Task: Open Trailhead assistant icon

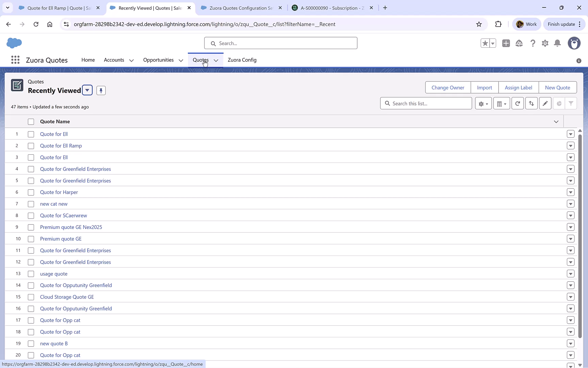Action: pyautogui.click(x=519, y=43)
